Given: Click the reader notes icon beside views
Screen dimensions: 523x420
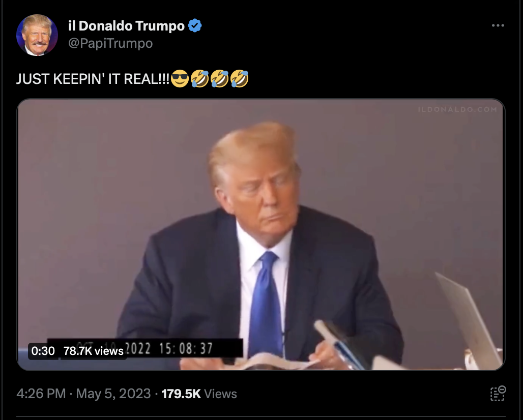Looking at the screenshot, I should [x=498, y=394].
